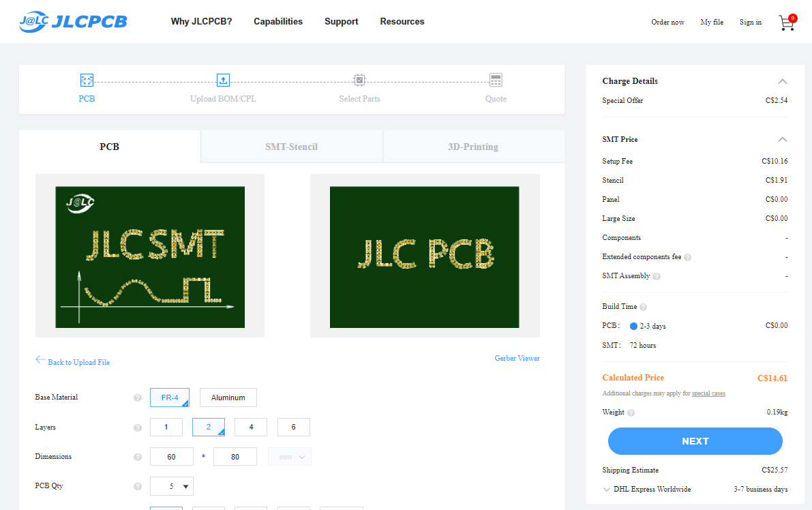Click the Back to Upload File arrow icon

point(40,360)
